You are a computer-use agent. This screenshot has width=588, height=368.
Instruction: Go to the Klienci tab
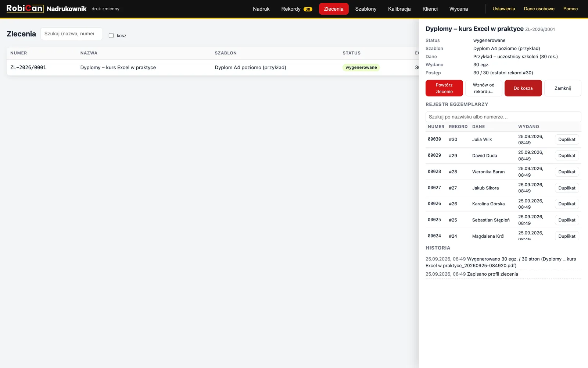(x=430, y=9)
